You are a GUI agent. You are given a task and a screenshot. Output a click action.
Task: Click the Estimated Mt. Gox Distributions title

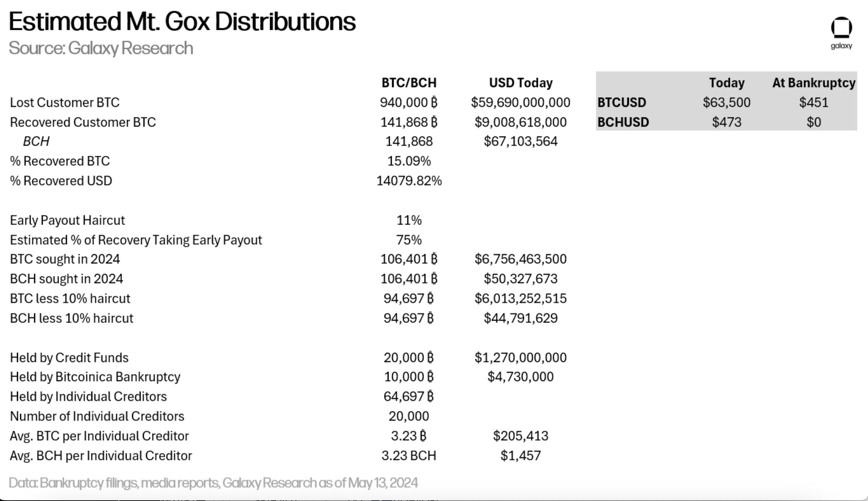182,22
